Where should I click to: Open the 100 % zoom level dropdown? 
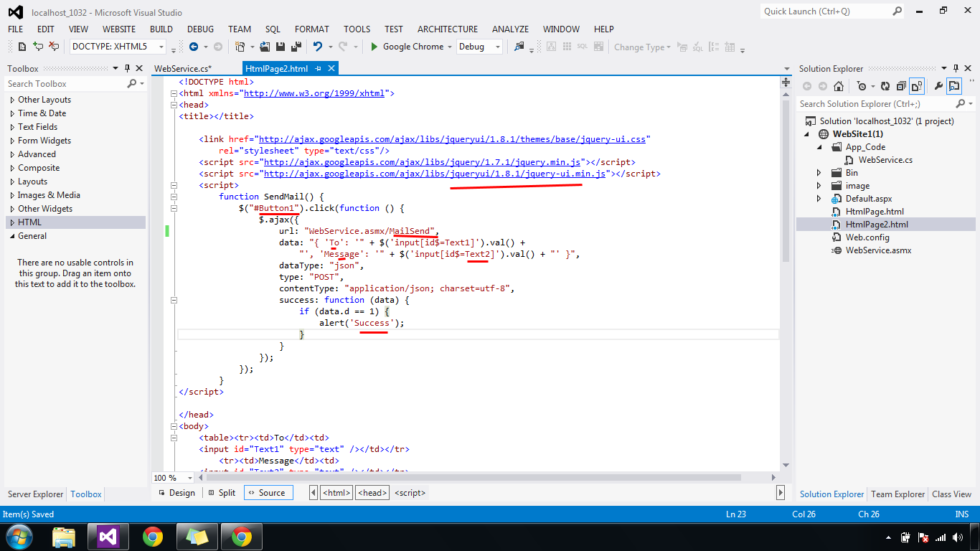click(190, 478)
